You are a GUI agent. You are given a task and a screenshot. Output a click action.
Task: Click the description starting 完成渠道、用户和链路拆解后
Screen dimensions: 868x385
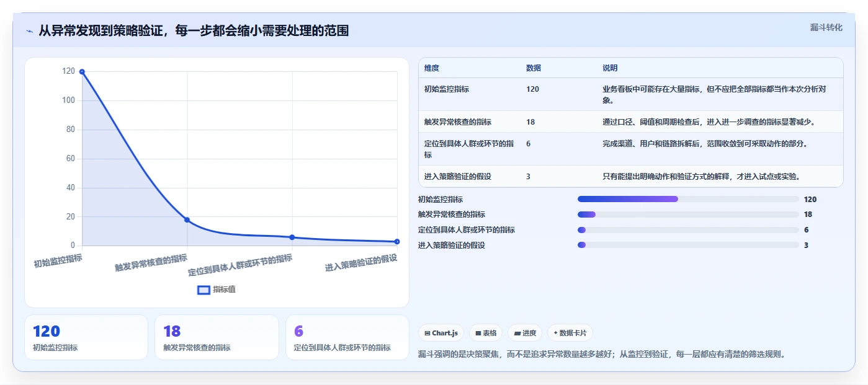click(705, 144)
